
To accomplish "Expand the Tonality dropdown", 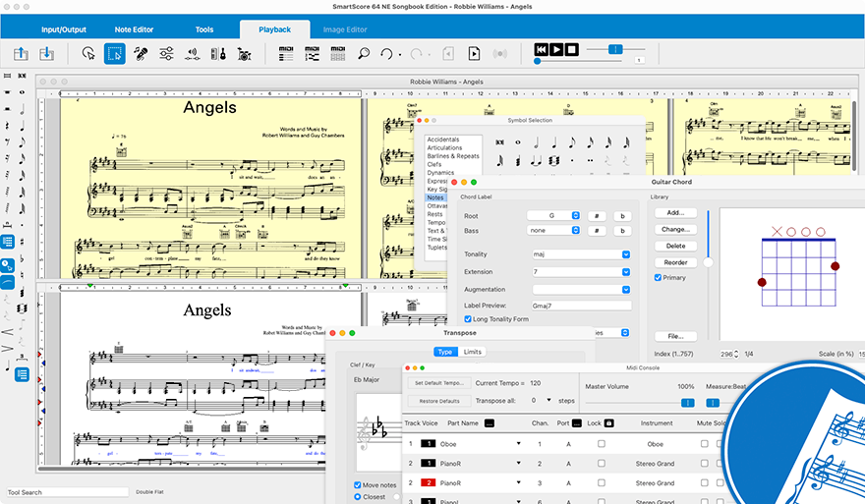I will pyautogui.click(x=625, y=254).
